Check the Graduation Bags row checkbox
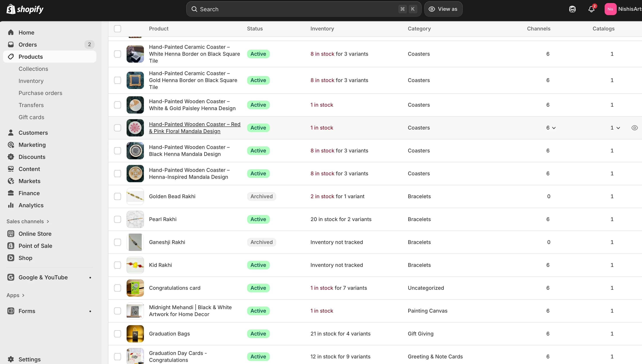This screenshot has height=364, width=642. (x=118, y=334)
